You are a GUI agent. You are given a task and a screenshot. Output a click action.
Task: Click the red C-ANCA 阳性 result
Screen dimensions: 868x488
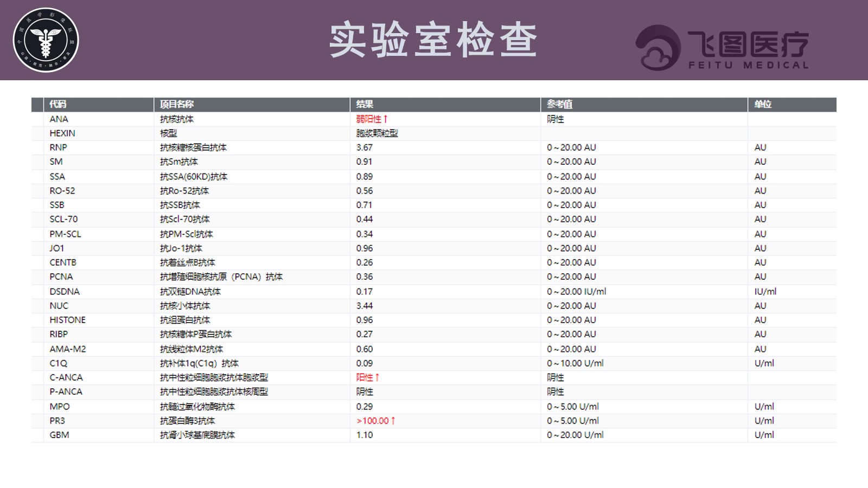click(x=367, y=377)
